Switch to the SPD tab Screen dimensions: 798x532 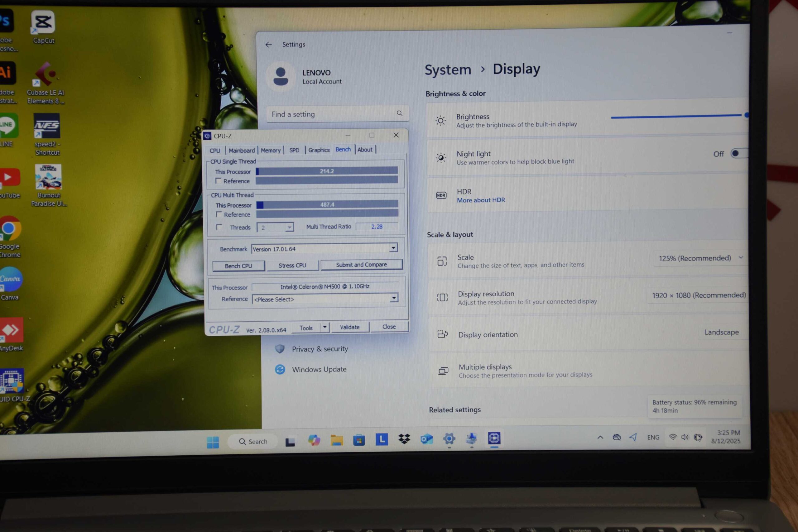(x=294, y=150)
